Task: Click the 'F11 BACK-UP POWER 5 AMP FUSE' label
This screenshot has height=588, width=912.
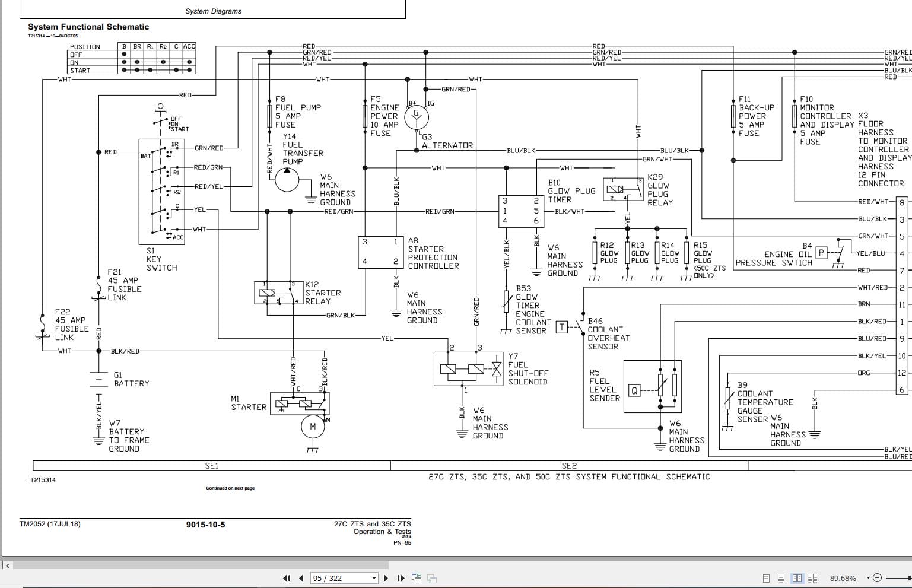Action: [757, 116]
